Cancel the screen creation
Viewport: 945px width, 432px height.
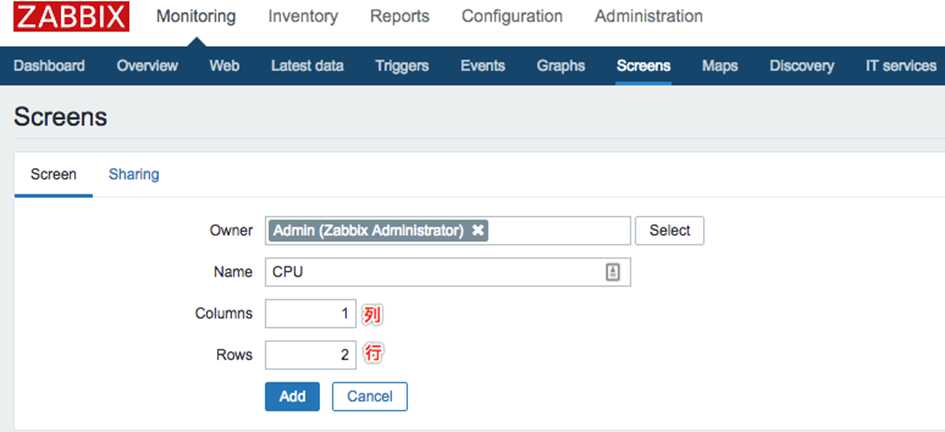click(x=369, y=396)
